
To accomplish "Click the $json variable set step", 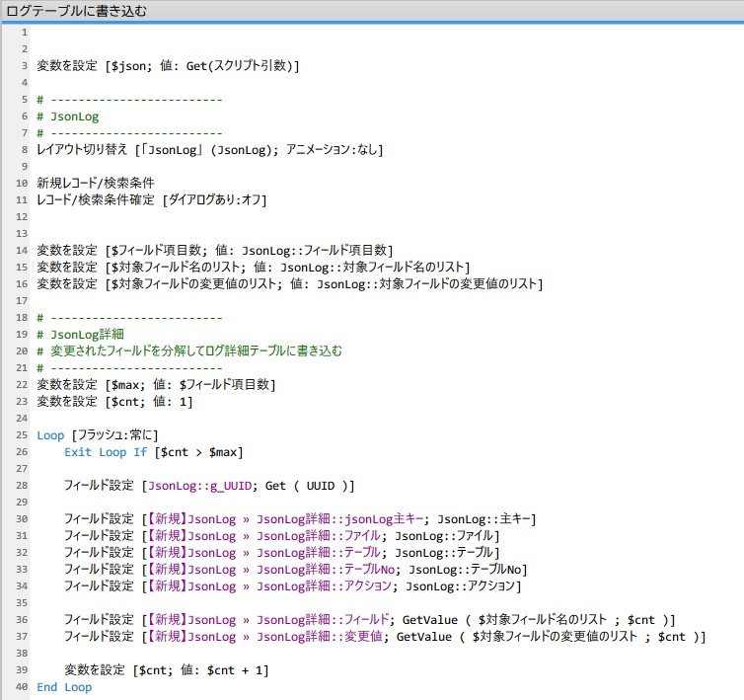I will point(167,65).
